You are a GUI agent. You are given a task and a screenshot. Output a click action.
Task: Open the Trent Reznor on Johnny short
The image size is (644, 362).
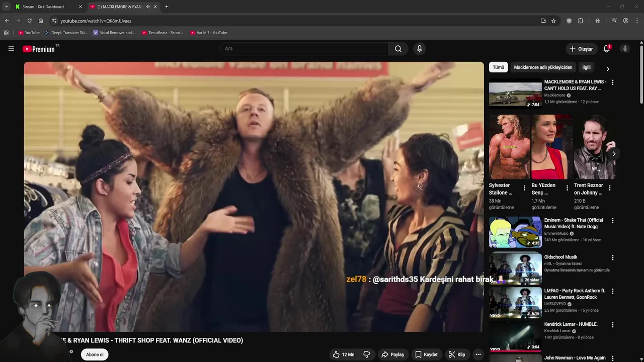coord(595,147)
